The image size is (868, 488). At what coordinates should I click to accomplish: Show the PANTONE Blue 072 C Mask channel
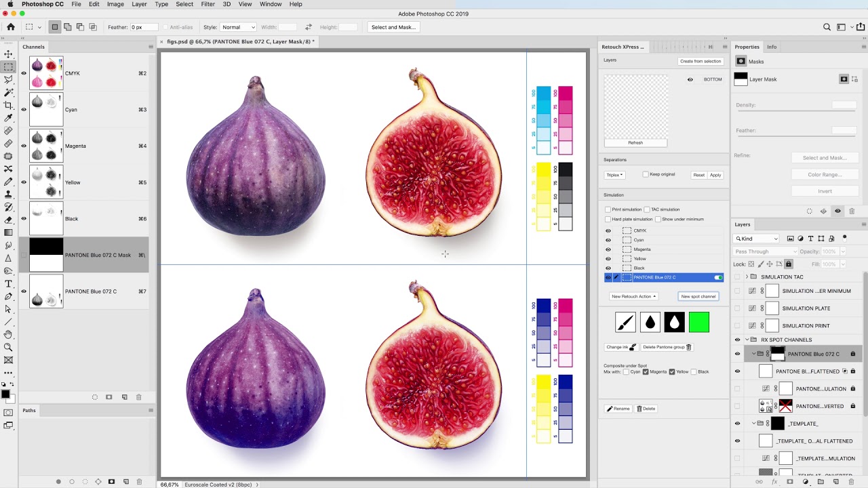(24, 255)
